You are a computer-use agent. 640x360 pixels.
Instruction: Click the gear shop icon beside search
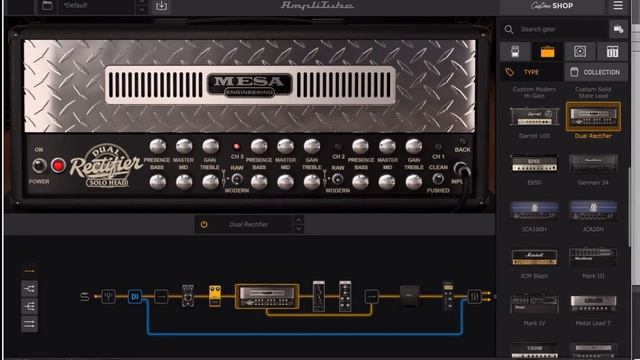[618, 29]
